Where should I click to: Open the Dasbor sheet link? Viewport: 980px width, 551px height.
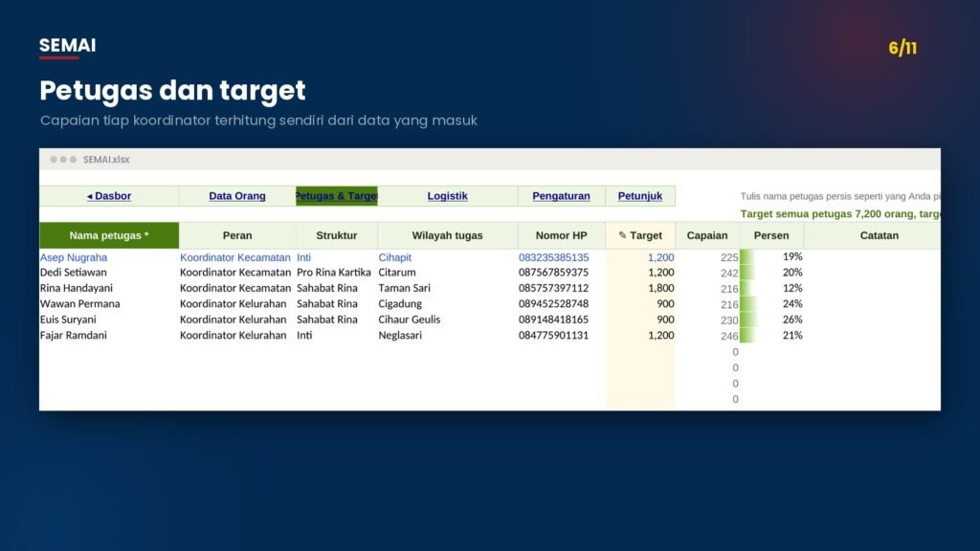(109, 196)
